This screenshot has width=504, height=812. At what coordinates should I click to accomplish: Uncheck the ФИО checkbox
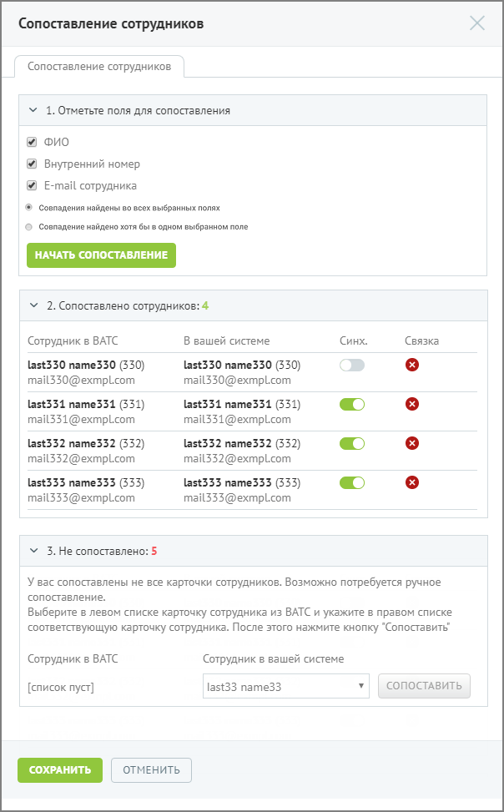point(32,142)
